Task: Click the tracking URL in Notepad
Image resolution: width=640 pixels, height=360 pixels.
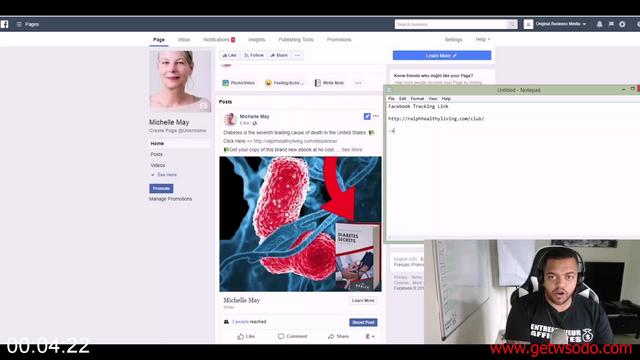Action: point(436,119)
